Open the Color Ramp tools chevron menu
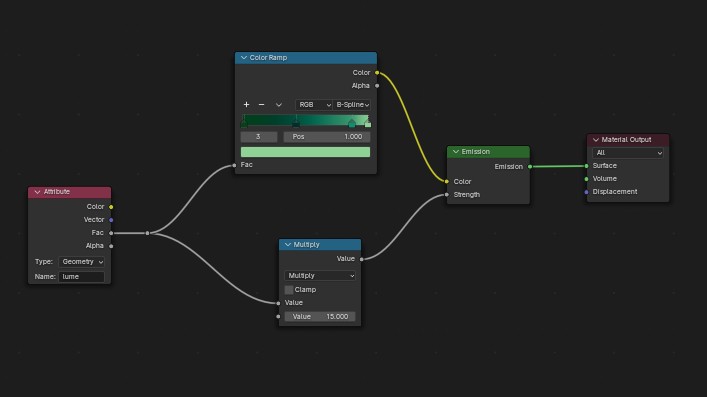This screenshot has height=397, width=707. (x=279, y=105)
